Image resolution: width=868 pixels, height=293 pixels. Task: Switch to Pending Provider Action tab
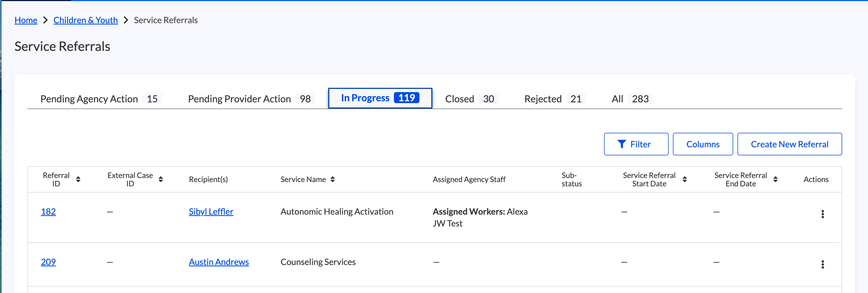251,99
